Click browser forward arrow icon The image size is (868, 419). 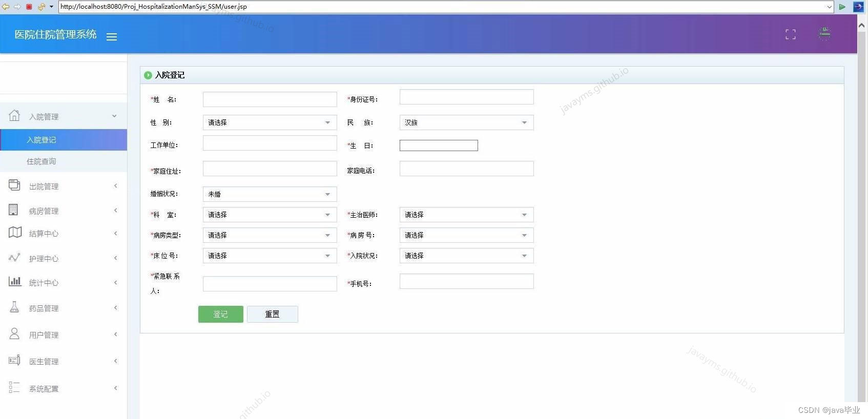click(17, 7)
